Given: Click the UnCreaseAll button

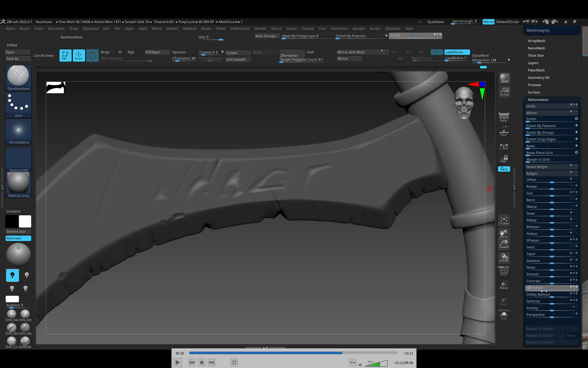Looking at the screenshot, I should (x=238, y=59).
